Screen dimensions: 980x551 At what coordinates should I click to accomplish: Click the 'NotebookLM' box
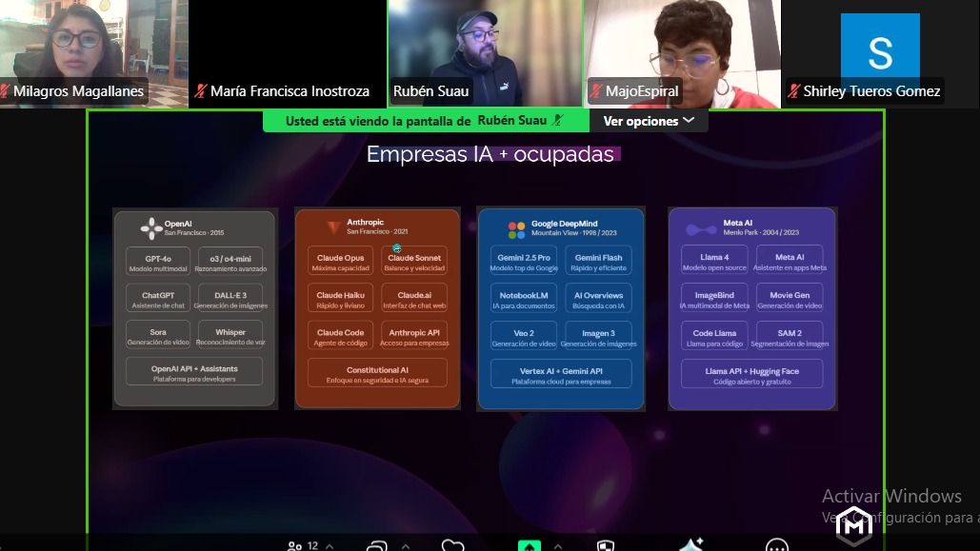[524, 300]
